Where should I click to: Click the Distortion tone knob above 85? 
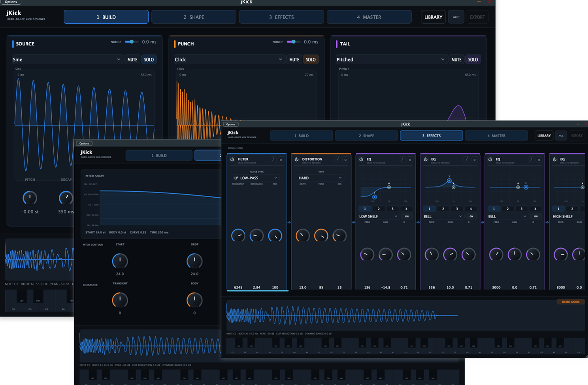click(321, 236)
